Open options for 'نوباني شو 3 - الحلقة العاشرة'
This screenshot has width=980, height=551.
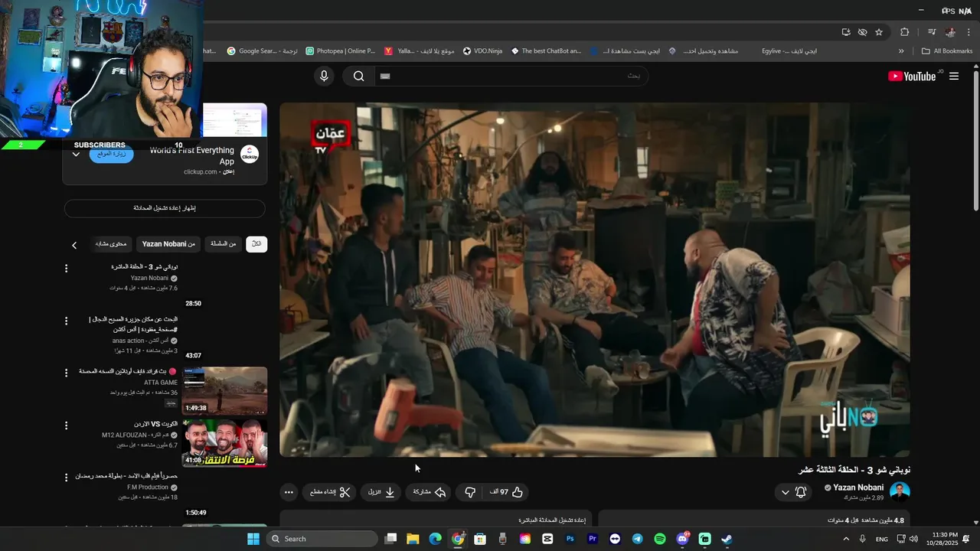click(x=66, y=269)
